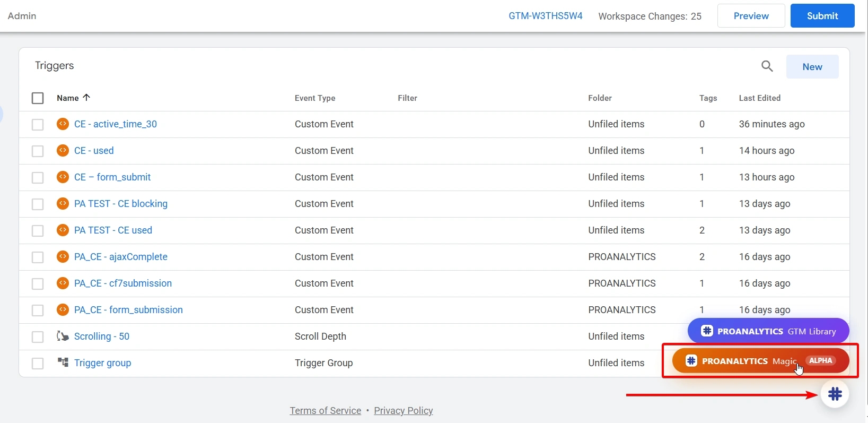Click the icon beside PA TEST - CE blocking
Screen dimensions: 868x423
coord(63,204)
